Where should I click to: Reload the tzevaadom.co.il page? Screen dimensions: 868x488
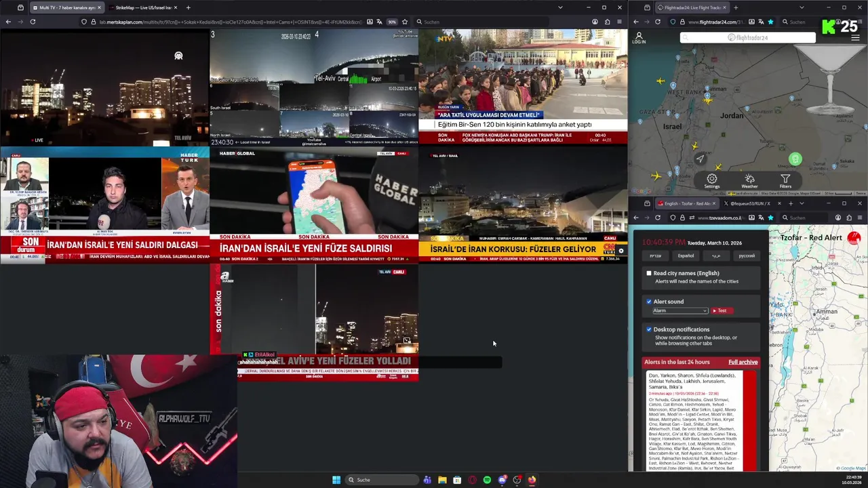click(658, 218)
